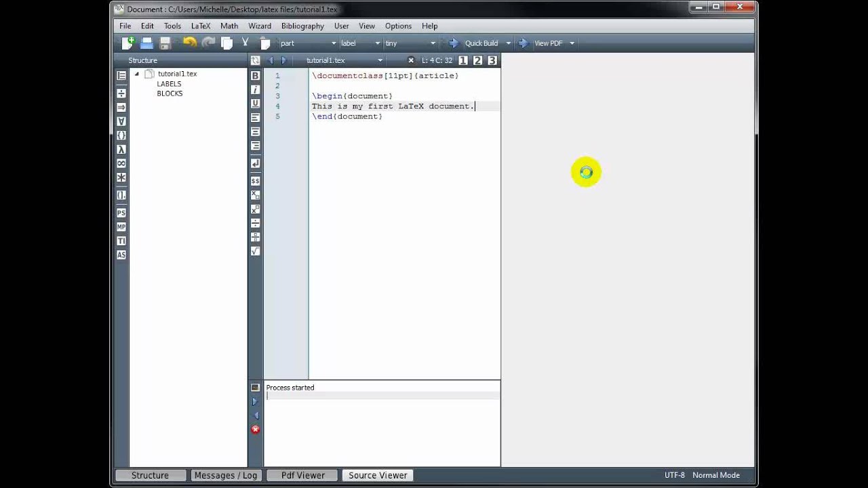Go to bookmark 3

pos(492,60)
